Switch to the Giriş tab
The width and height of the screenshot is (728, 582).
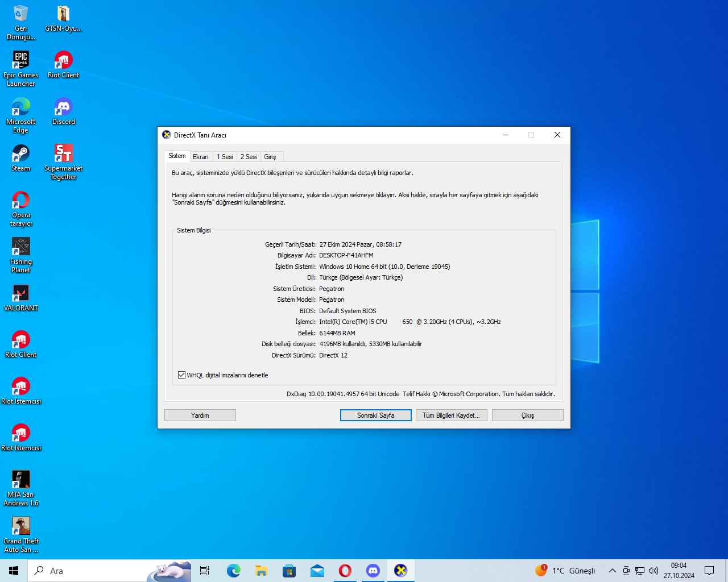pos(270,157)
